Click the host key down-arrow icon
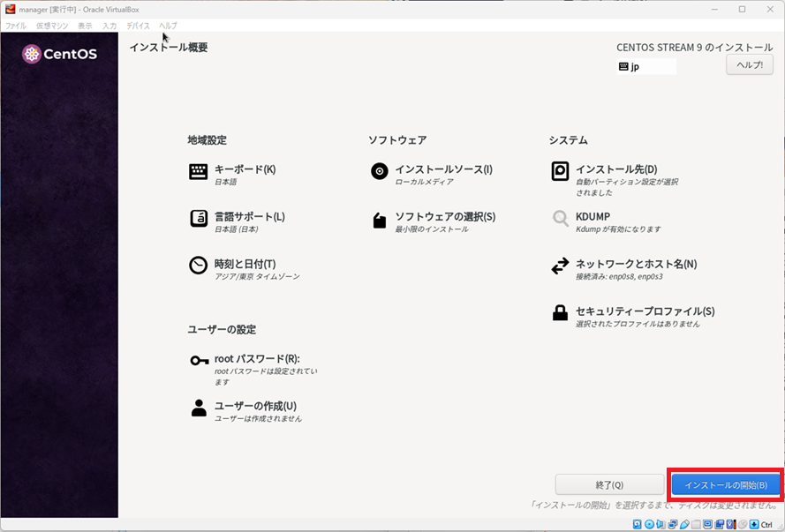Image resolution: width=785 pixels, height=532 pixels. [754, 524]
